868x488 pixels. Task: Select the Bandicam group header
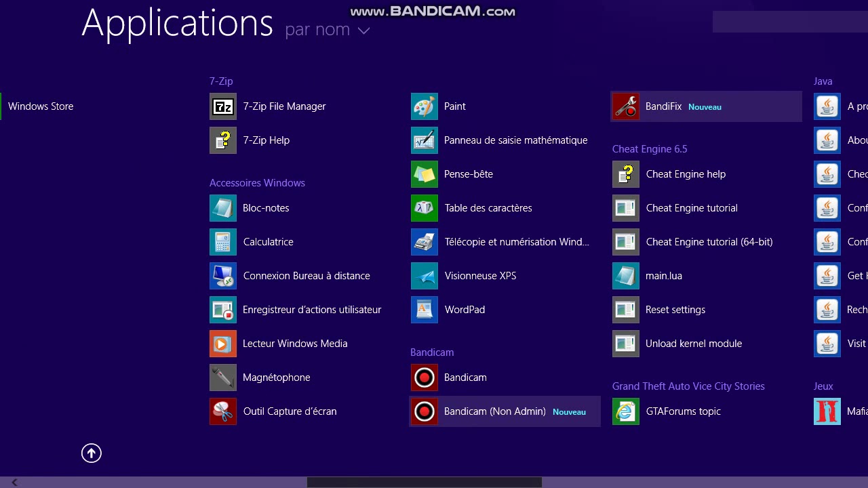click(x=432, y=352)
